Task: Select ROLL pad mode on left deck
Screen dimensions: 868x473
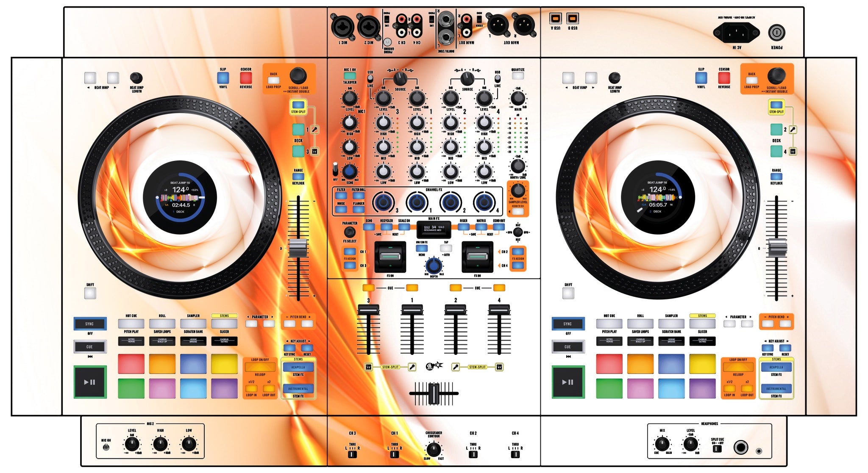Action: [x=162, y=324]
